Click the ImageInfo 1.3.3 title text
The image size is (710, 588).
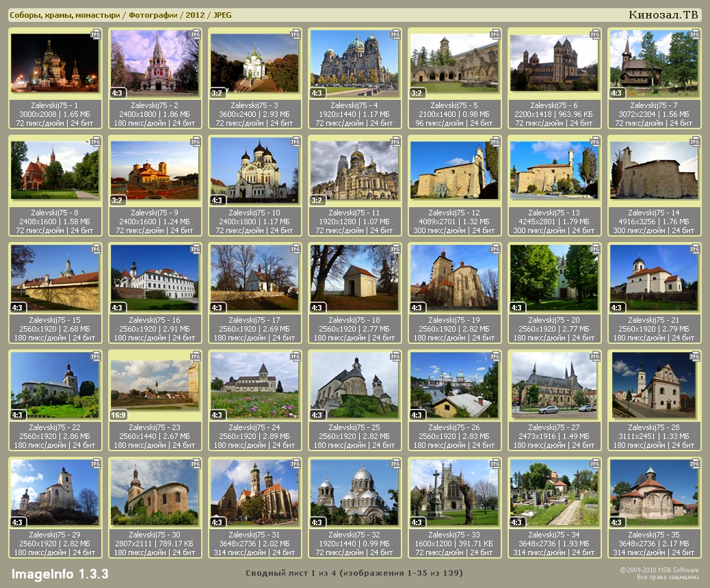pyautogui.click(x=60, y=574)
